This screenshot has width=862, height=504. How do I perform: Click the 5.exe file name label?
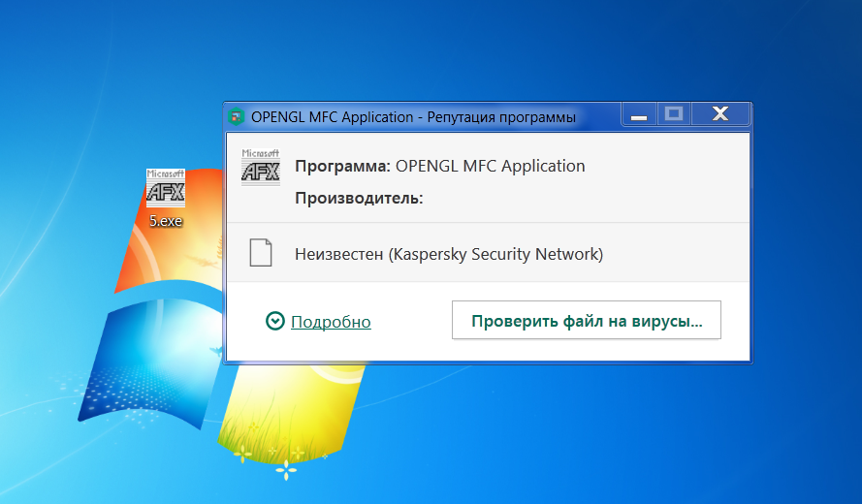165,221
